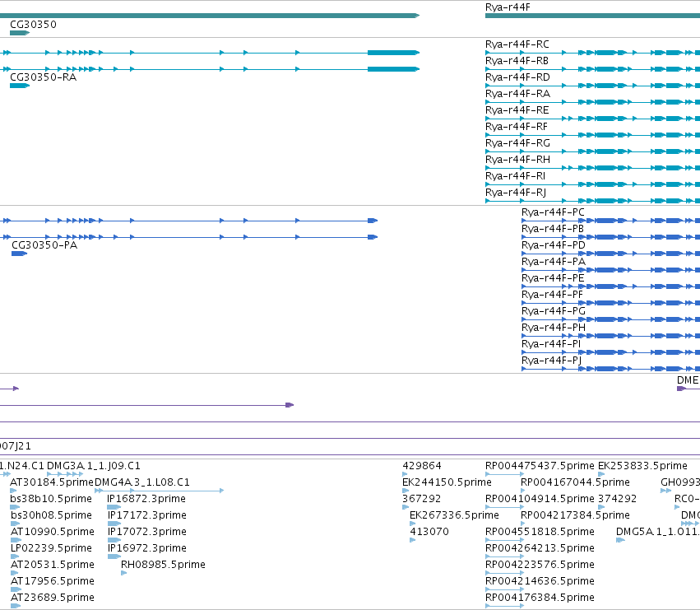The height and width of the screenshot is (610, 700).
Task: Click the CG30350 gene span bar
Action: click(x=20, y=33)
